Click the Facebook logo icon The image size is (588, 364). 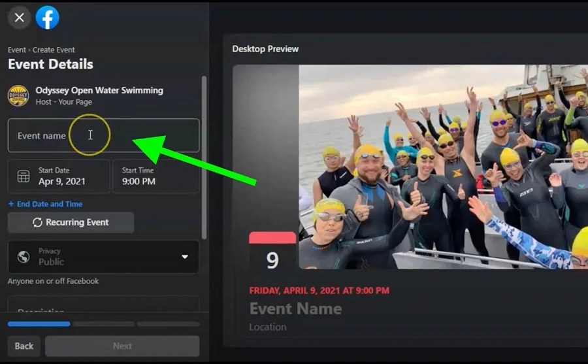pos(48,18)
